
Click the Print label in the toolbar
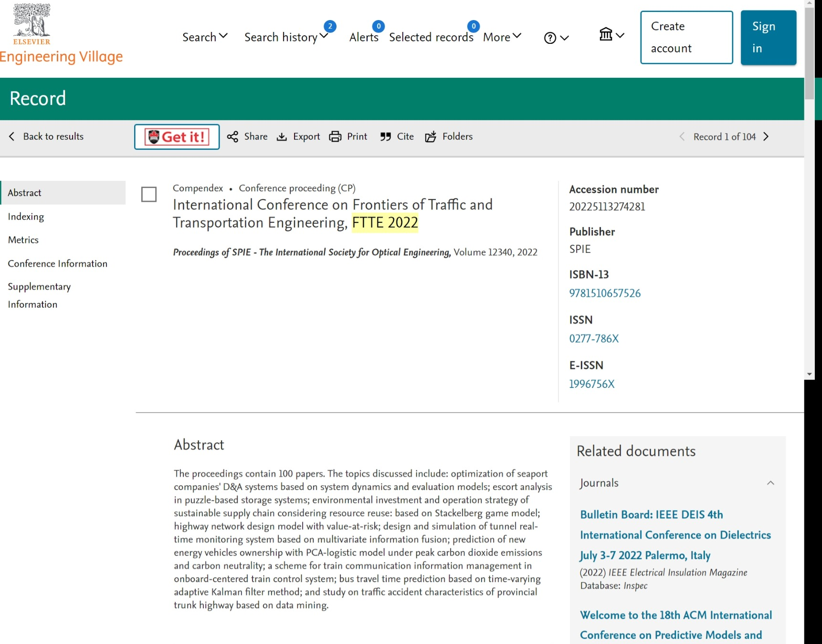[x=357, y=136]
